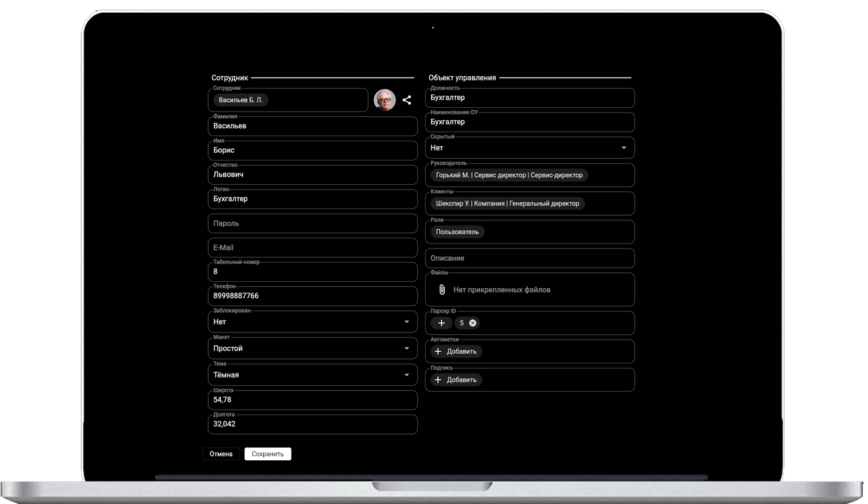868x504 pixels.
Task: Add a signature under Подпись
Action: (456, 379)
